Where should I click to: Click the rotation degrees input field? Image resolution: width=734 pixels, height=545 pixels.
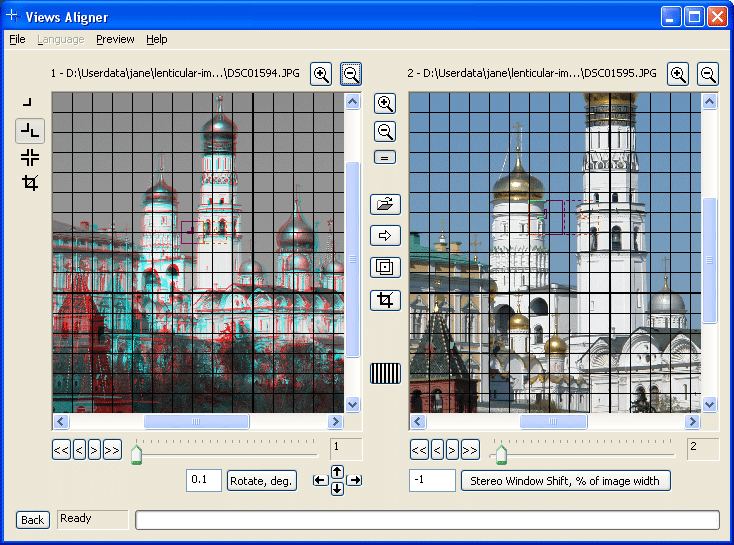tap(204, 481)
